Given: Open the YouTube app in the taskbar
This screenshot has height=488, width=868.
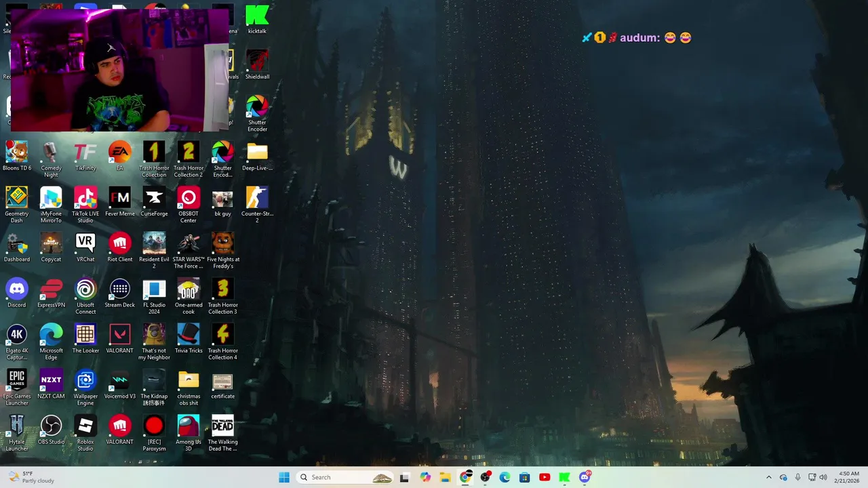Looking at the screenshot, I should [545, 477].
